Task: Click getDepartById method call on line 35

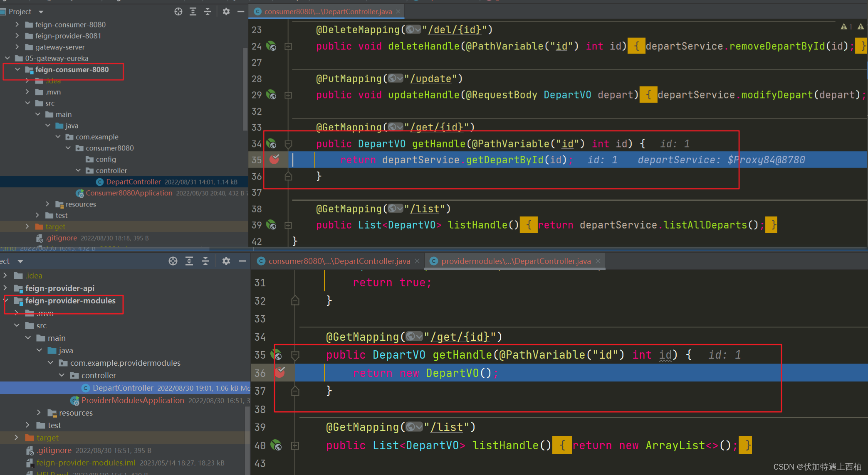Action: click(504, 160)
